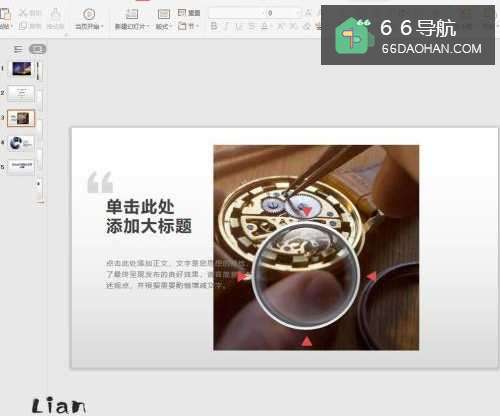This screenshot has height=416, width=500.
Task: Click the 66DAOHAN.COM watermark logo
Action: (x=408, y=35)
